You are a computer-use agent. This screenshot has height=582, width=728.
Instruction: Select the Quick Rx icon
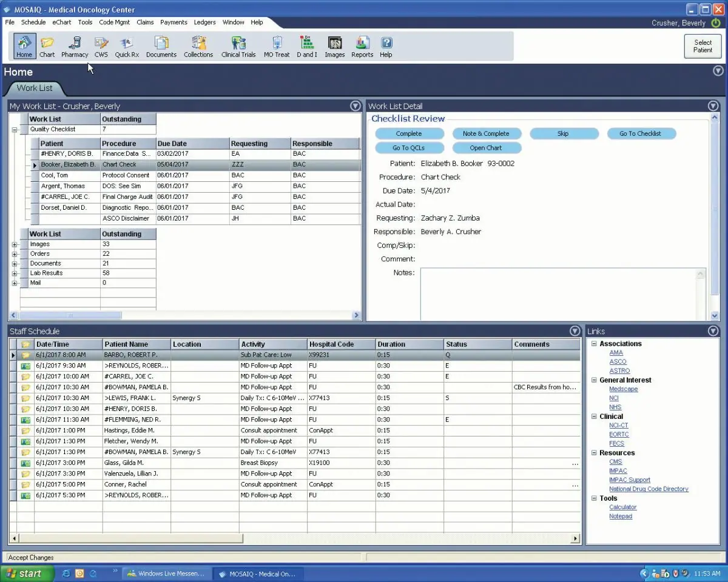click(x=127, y=45)
